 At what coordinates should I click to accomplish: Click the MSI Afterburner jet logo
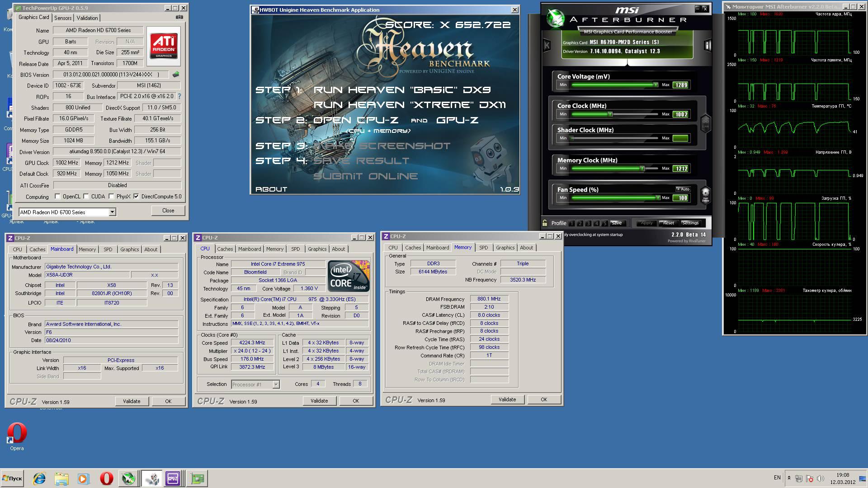click(x=555, y=18)
